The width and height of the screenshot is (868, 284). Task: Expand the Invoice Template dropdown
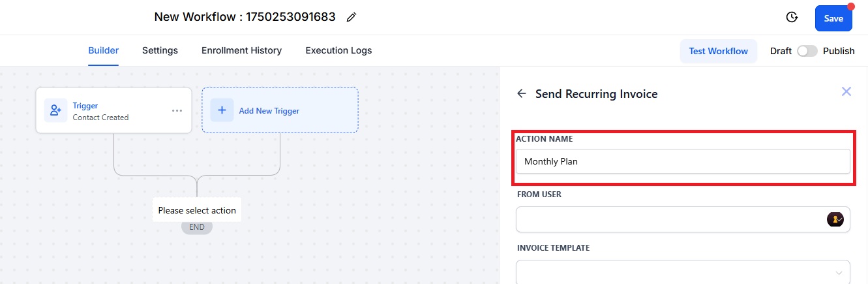tap(683, 272)
